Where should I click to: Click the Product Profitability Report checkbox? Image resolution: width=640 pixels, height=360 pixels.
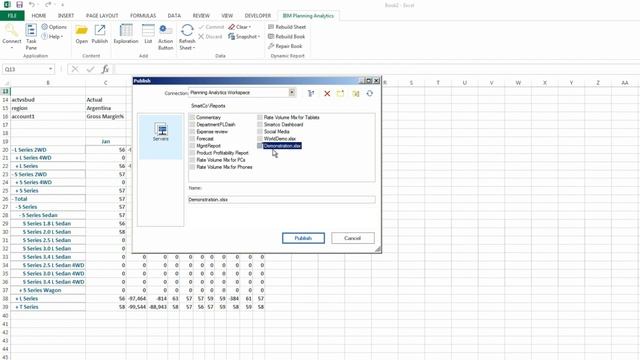coord(192,153)
